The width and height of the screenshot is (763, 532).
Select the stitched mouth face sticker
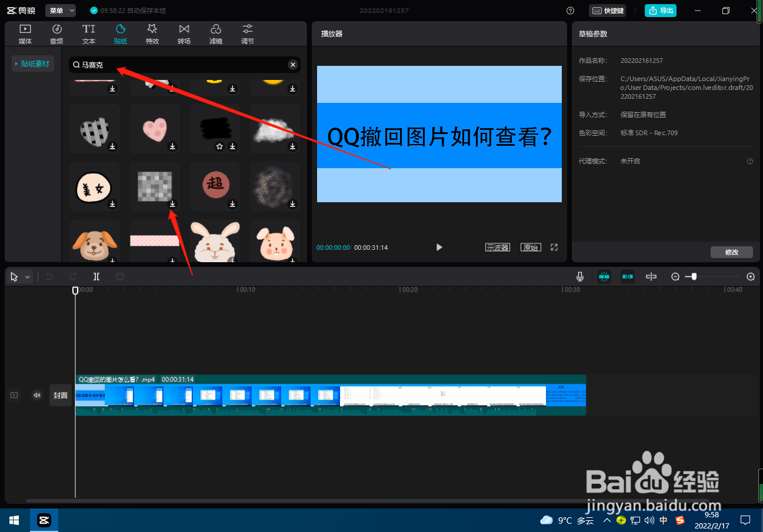(x=95, y=186)
